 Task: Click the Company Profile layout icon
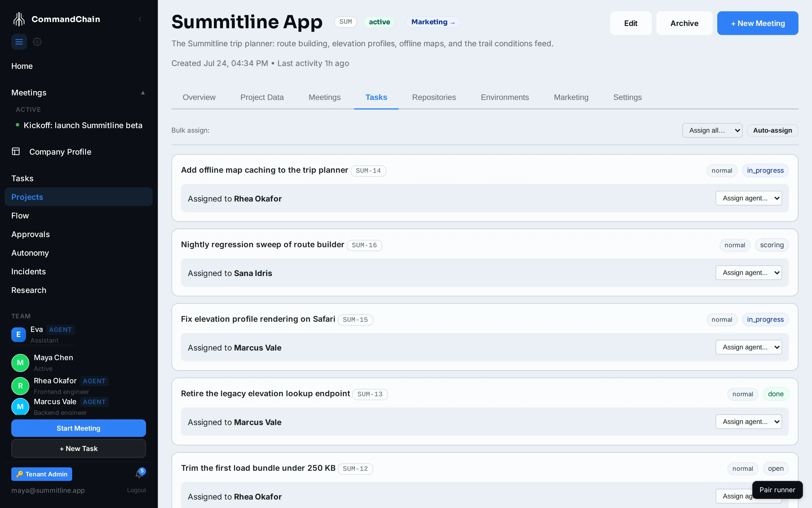click(x=16, y=152)
